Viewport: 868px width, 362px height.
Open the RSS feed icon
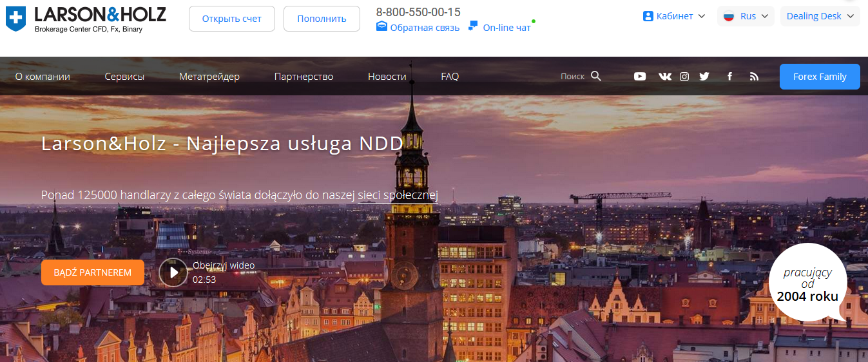point(754,76)
